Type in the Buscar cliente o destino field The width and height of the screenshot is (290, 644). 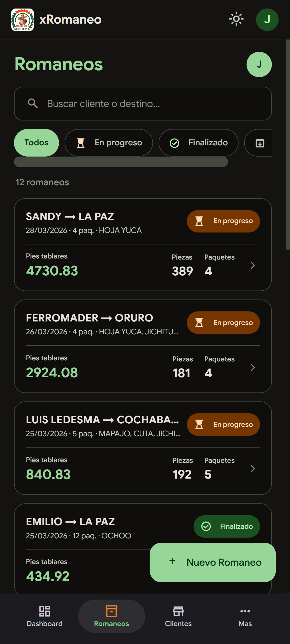click(x=150, y=104)
